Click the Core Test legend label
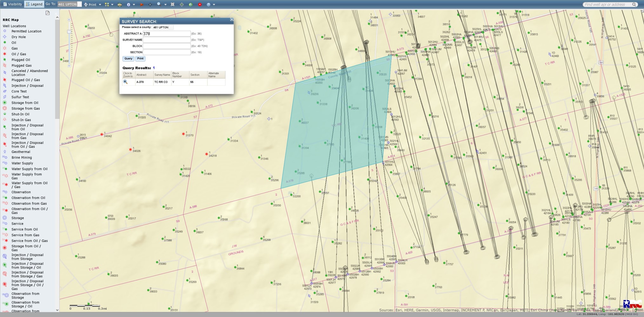This screenshot has height=317, width=644. pos(19,91)
